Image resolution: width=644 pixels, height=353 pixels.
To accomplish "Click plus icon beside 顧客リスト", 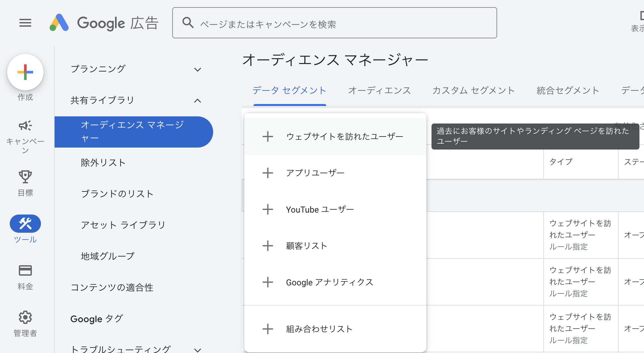I will (x=268, y=246).
